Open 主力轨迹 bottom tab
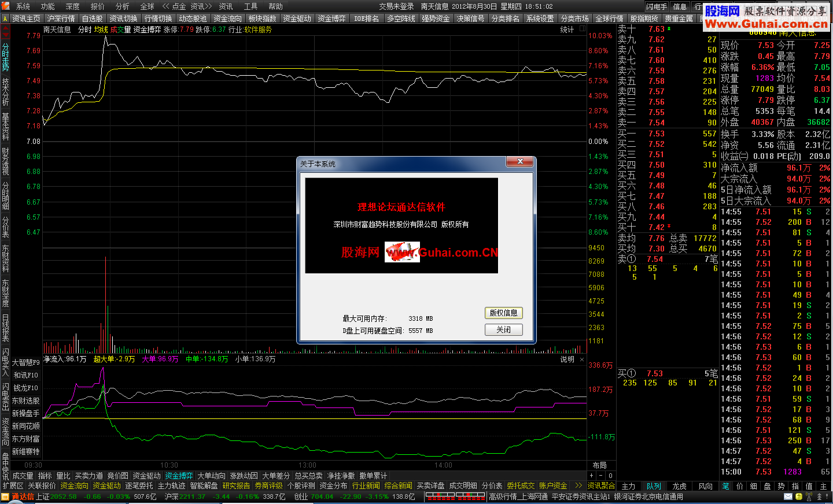 pos(171,486)
